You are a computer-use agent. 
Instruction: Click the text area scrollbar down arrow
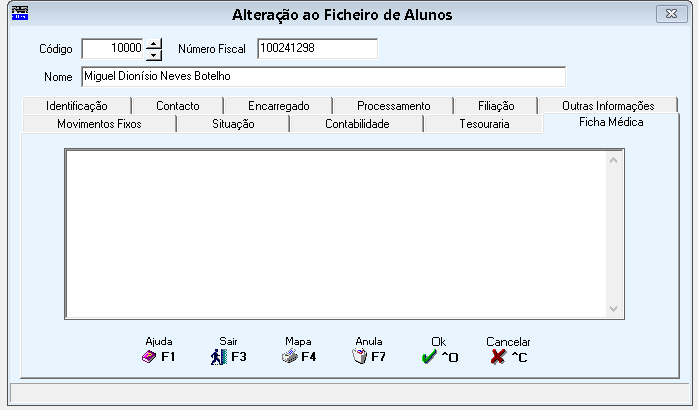[613, 309]
